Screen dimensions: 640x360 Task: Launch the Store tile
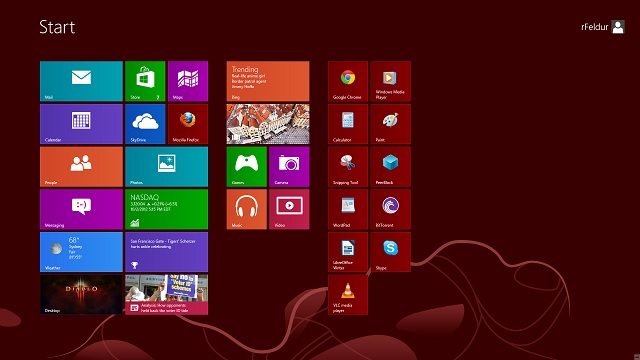click(x=145, y=81)
